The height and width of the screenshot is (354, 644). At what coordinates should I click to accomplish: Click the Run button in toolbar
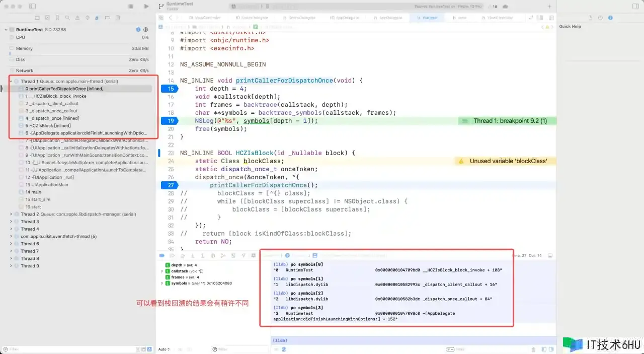(x=146, y=7)
